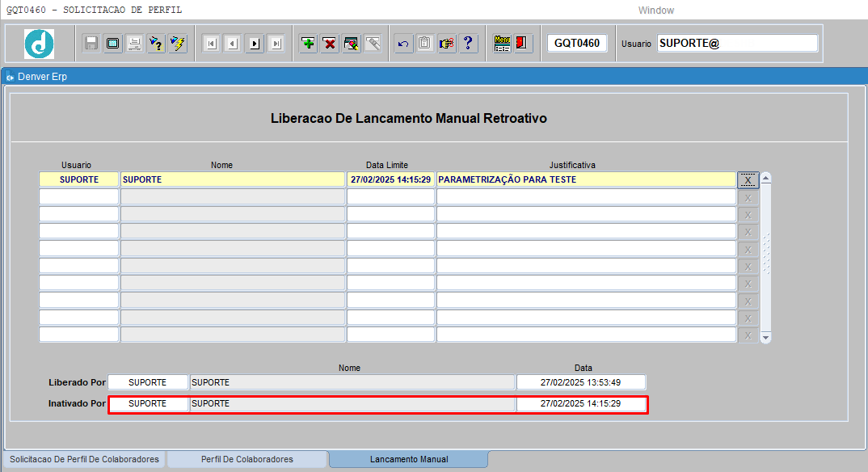Click the GQT0460 - SOLICITACAO DE PERFIL title text
This screenshot has height=472, width=868.
pyautogui.click(x=94, y=10)
